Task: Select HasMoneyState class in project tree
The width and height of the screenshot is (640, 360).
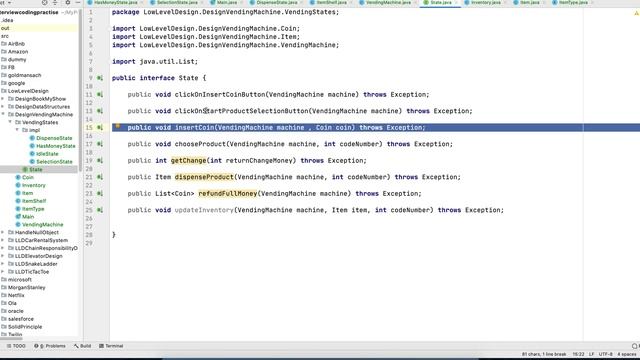Action: [x=52, y=146]
